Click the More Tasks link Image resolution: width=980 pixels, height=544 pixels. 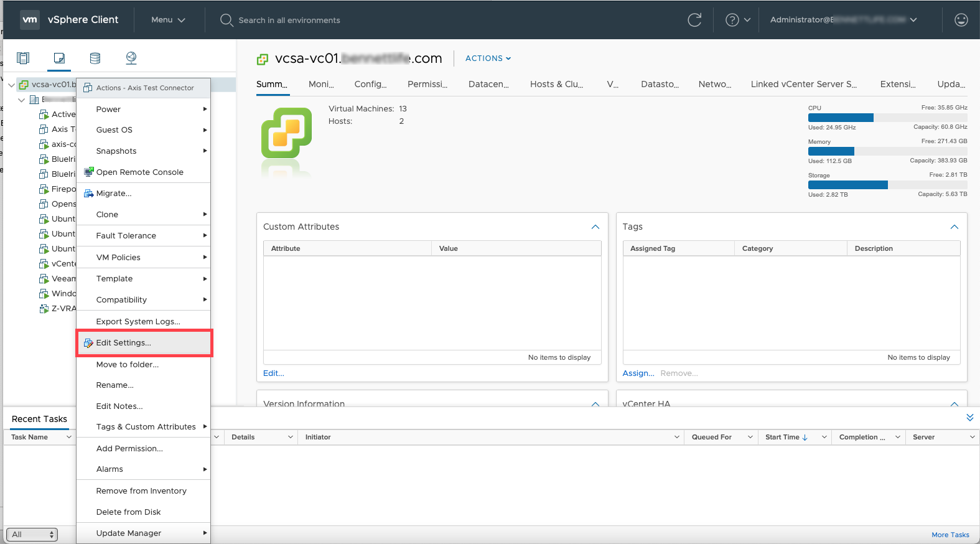[950, 535]
